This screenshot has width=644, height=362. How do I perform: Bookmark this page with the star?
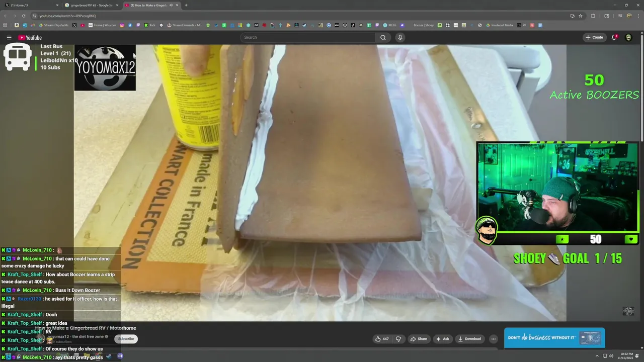tap(581, 16)
